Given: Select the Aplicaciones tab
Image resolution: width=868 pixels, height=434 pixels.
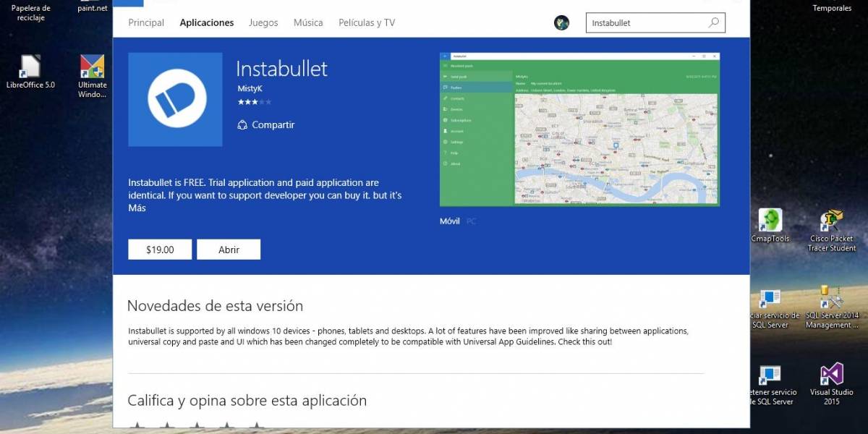Looking at the screenshot, I should point(207,22).
